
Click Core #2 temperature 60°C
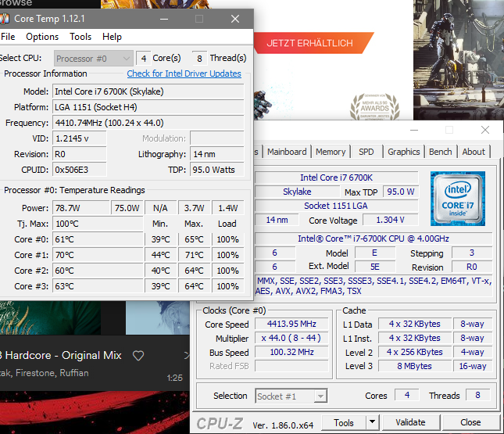(98, 271)
